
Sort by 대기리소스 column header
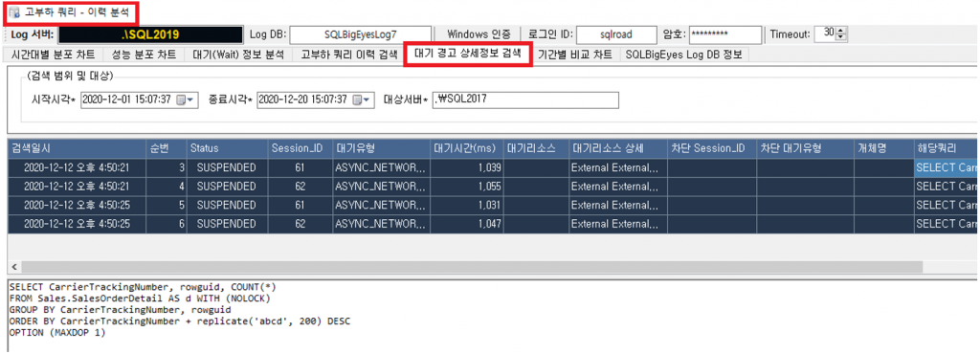coord(536,148)
